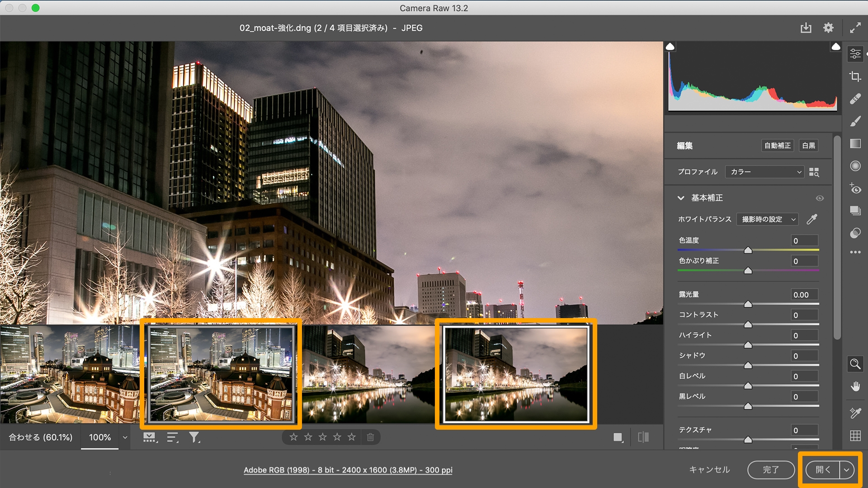Click the 色温度 temperature slider handle

[748, 250]
